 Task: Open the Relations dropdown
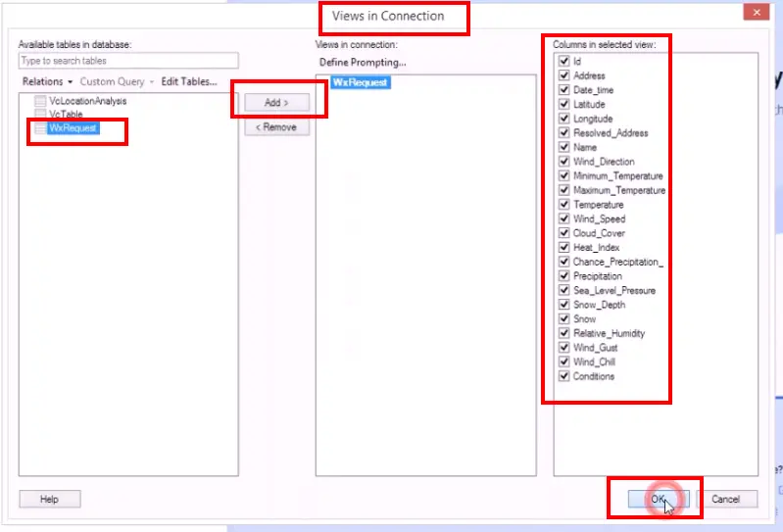tap(47, 82)
